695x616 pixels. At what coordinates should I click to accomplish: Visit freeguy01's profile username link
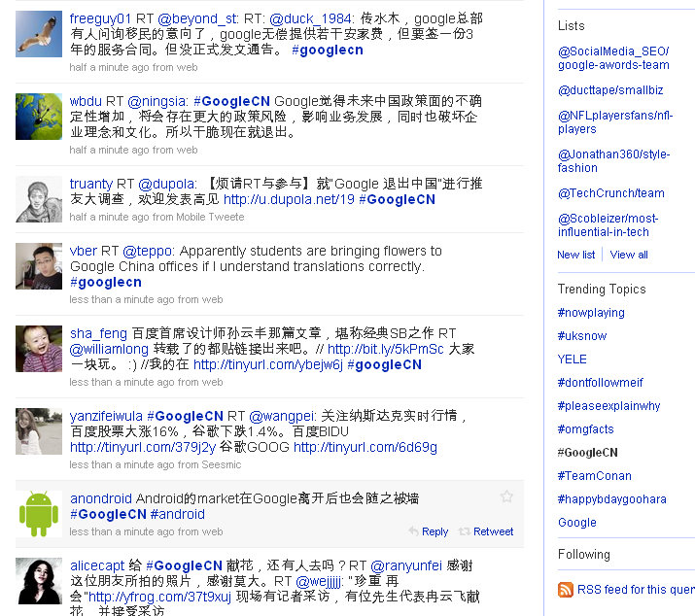[101, 18]
